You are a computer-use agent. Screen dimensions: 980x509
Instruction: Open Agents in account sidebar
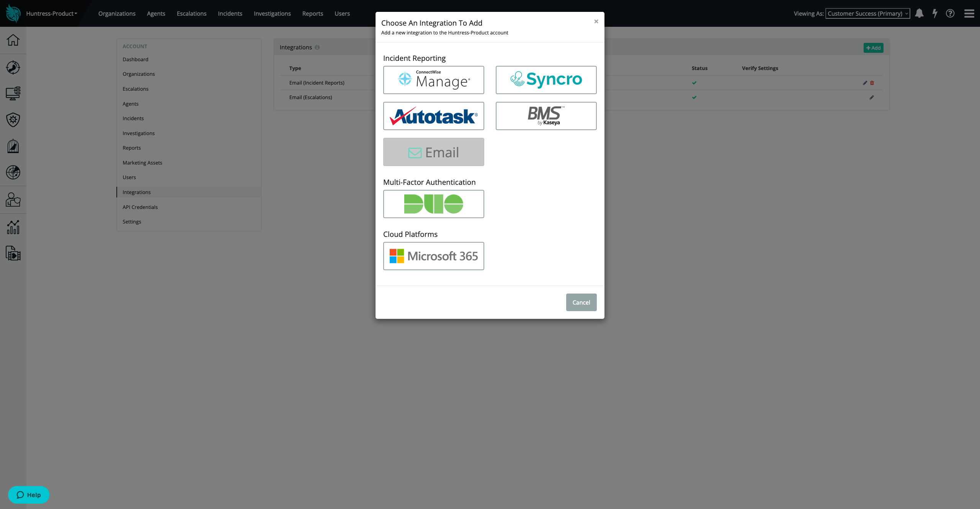[x=131, y=104]
